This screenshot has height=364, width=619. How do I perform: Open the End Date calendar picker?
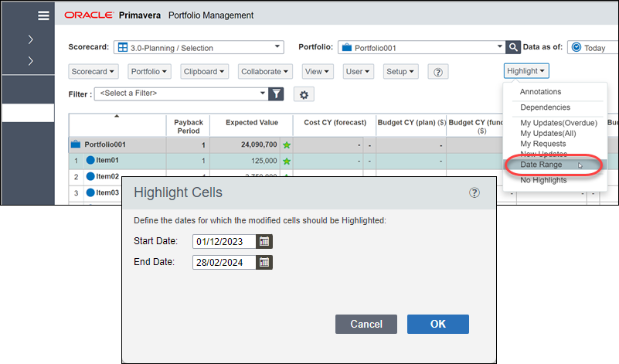[264, 262]
